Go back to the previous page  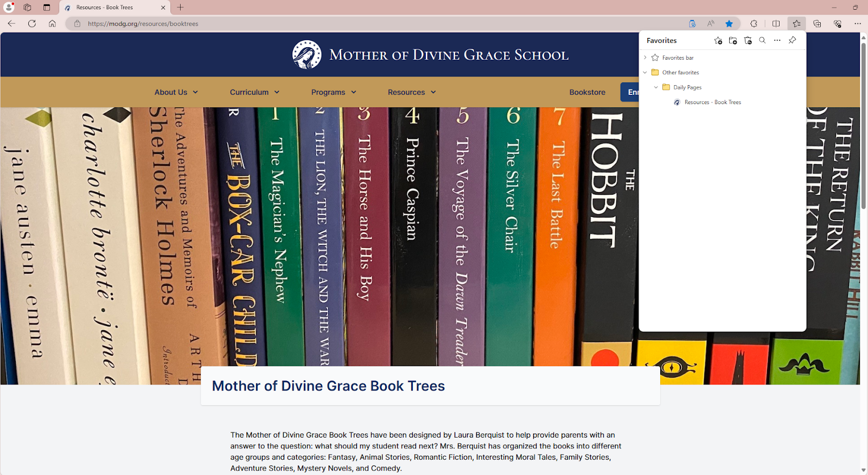(x=11, y=23)
